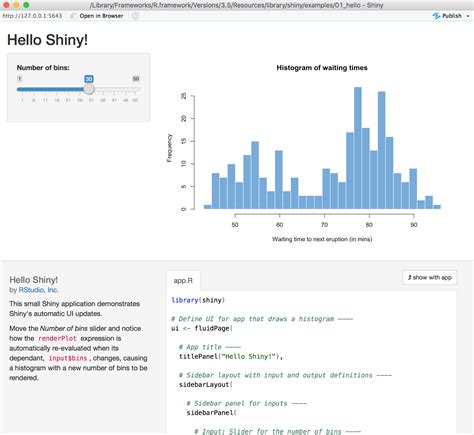Click the show with app button
This screenshot has height=435, width=474.
[430, 277]
